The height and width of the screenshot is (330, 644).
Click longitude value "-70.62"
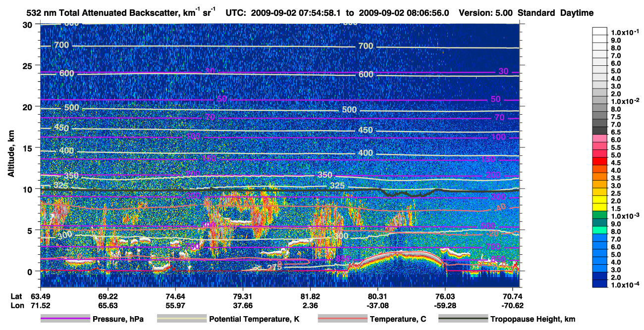click(513, 305)
